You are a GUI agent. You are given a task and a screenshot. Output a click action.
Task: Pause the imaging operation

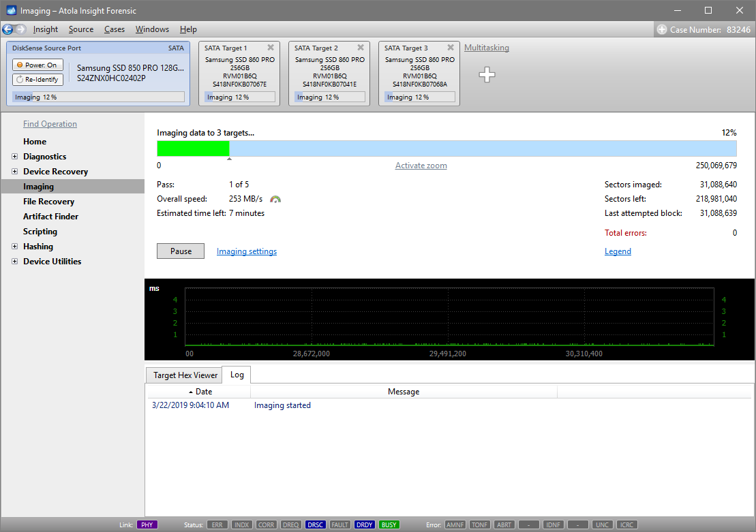180,251
